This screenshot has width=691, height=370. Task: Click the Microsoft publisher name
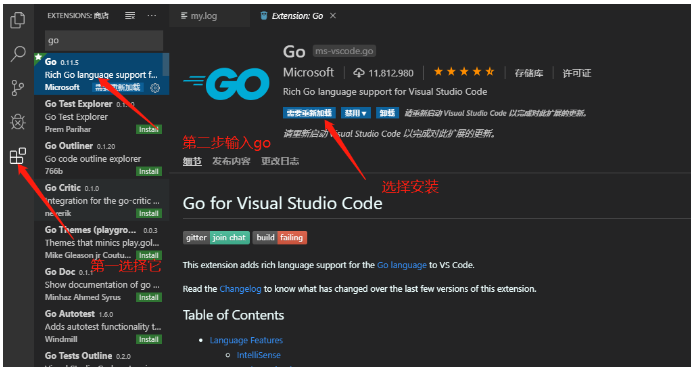coord(308,73)
